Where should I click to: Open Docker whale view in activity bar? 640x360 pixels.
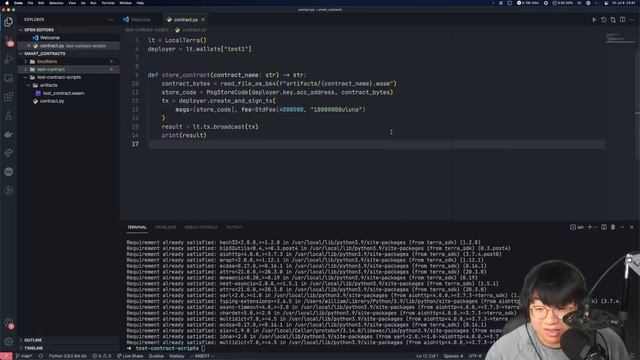click(9, 134)
